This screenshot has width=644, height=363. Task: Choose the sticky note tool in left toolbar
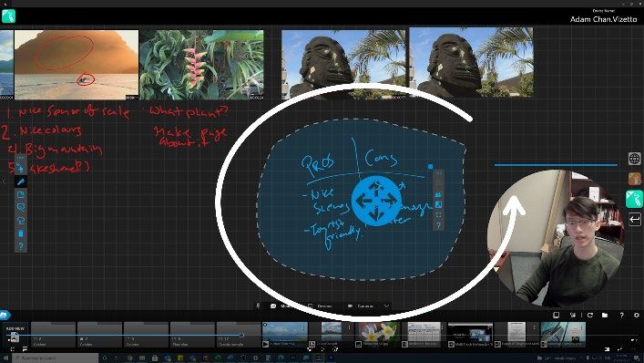pos(21,195)
